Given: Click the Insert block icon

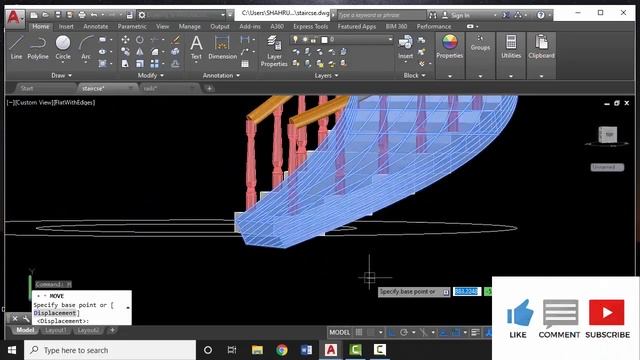Looking at the screenshot, I should tap(405, 47).
